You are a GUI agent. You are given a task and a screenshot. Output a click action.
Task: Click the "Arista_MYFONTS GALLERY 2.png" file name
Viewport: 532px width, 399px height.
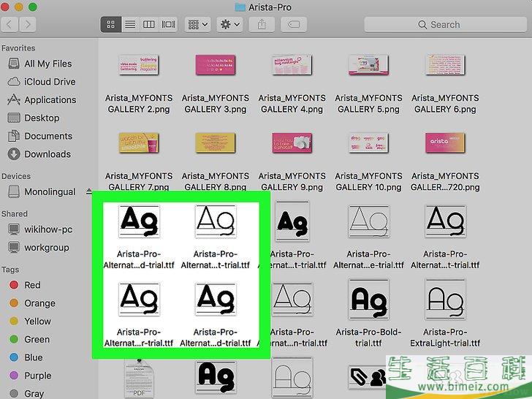(x=139, y=104)
